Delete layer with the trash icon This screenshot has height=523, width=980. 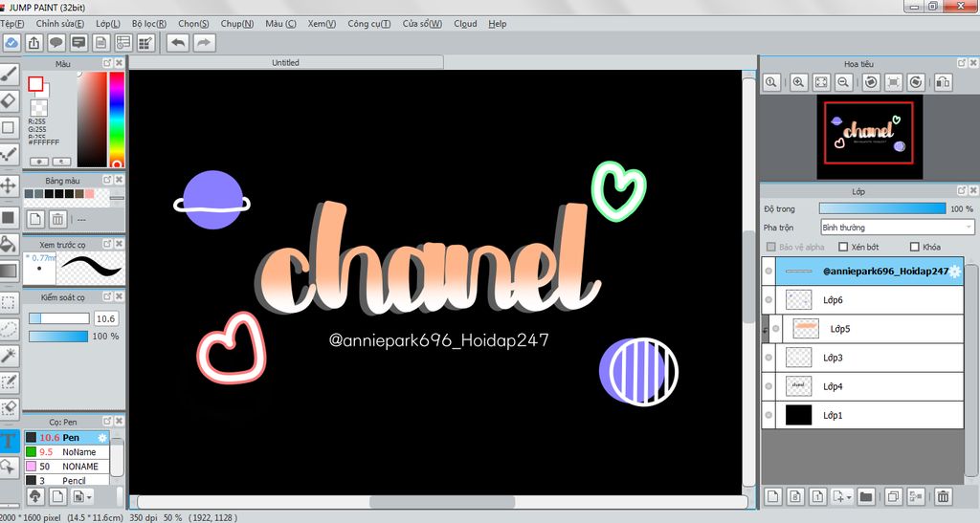pyautogui.click(x=943, y=497)
